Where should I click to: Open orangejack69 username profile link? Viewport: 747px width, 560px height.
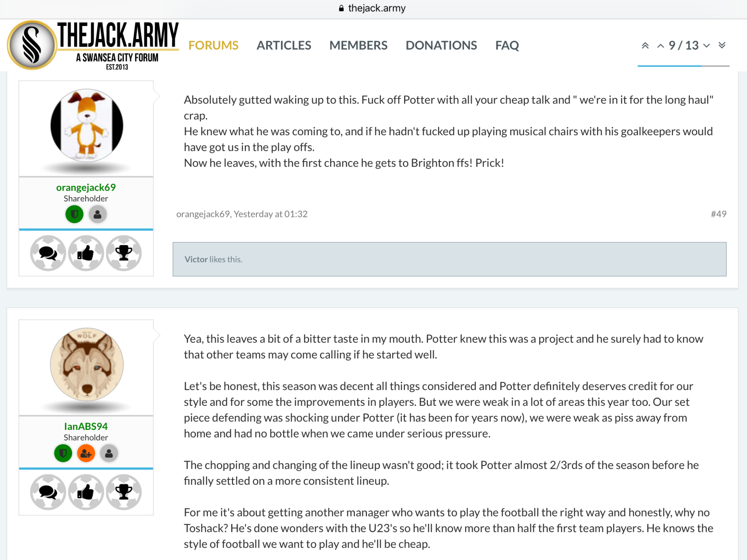(x=86, y=187)
